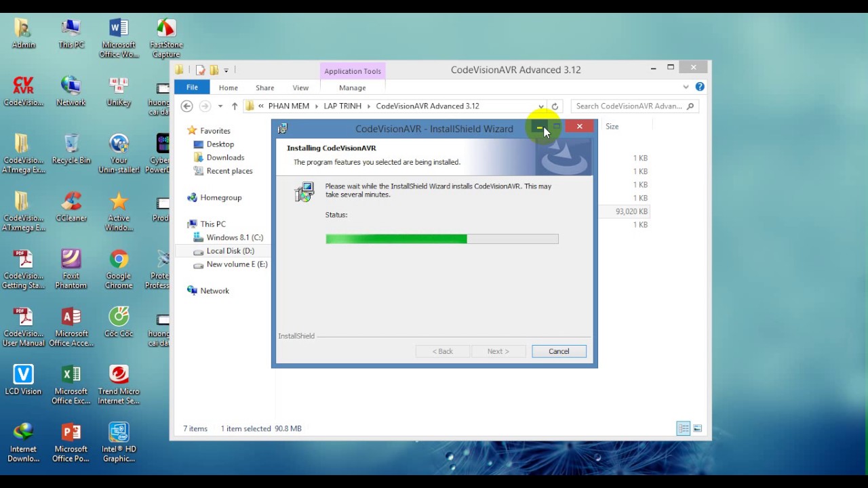The width and height of the screenshot is (868, 488).
Task: Expand the Explorer ribbon chevron
Action: tap(686, 87)
